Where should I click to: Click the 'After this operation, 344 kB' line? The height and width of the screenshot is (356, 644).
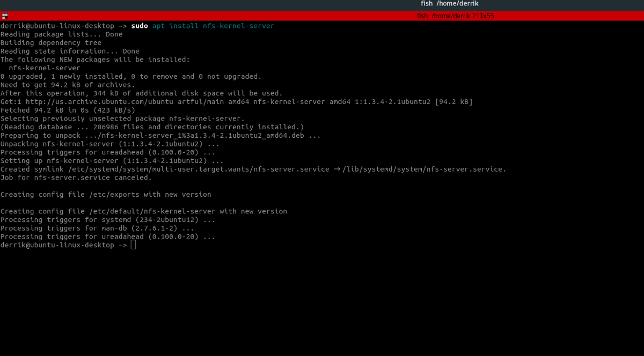coord(142,93)
